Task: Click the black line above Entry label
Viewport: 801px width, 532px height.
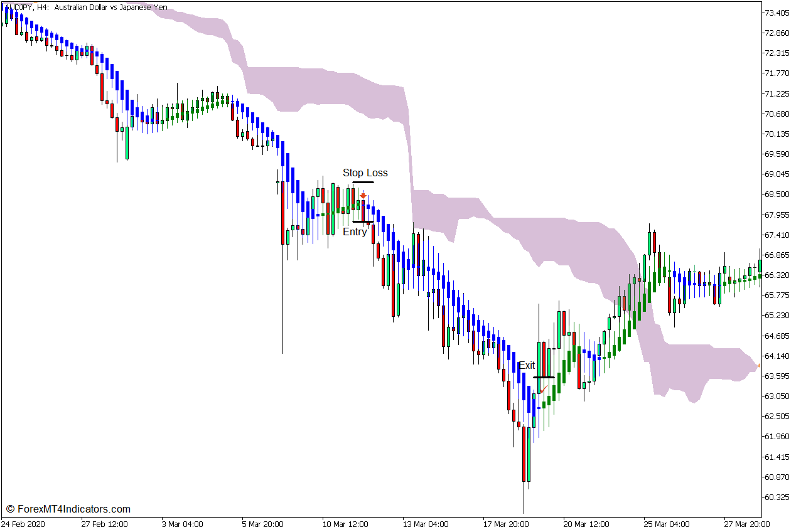Action: point(363,221)
